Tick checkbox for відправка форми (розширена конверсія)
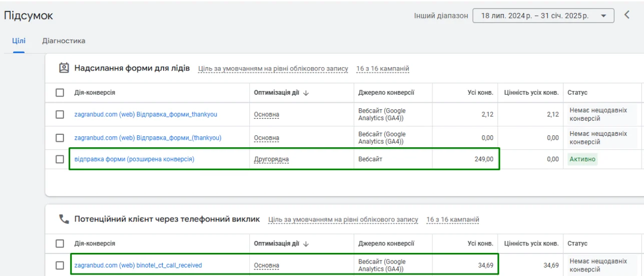The image size is (644, 276). 60,159
